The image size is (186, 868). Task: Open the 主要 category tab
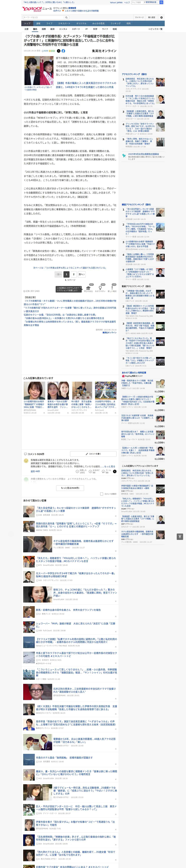pyautogui.click(x=26, y=29)
